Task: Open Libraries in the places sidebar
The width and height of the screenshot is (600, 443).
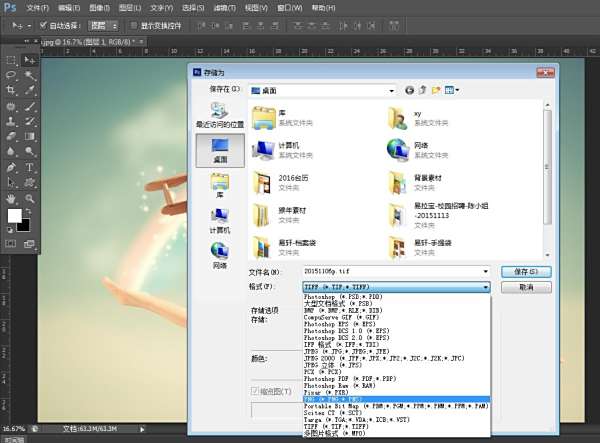Action: coord(220,186)
